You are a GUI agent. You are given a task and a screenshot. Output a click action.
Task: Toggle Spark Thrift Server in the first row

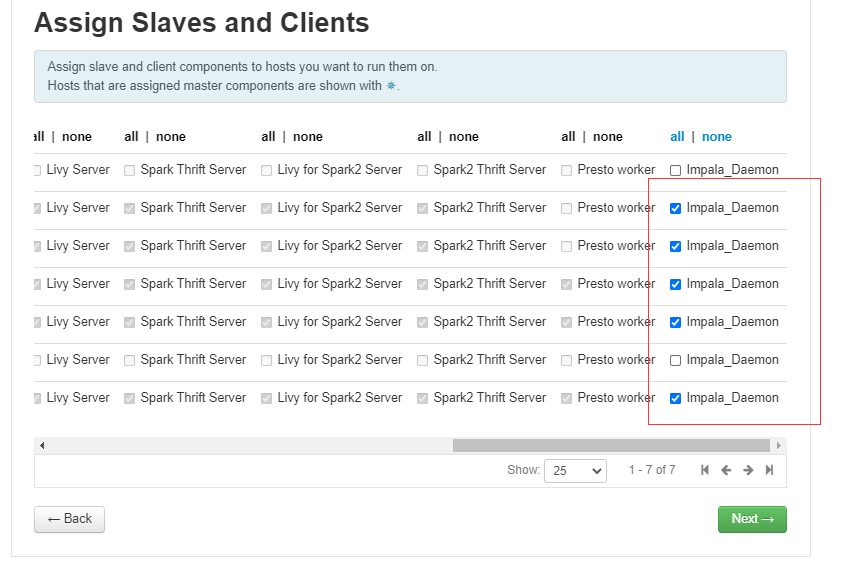point(129,170)
